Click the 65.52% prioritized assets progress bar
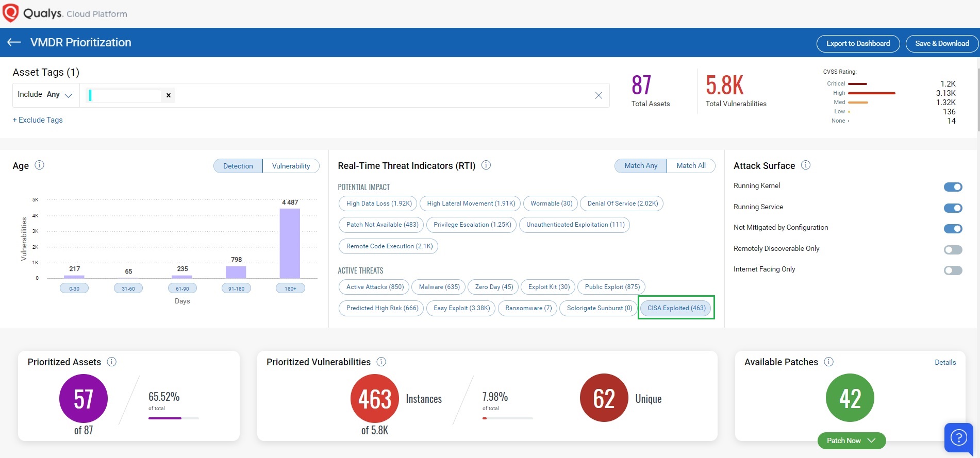 point(174,418)
